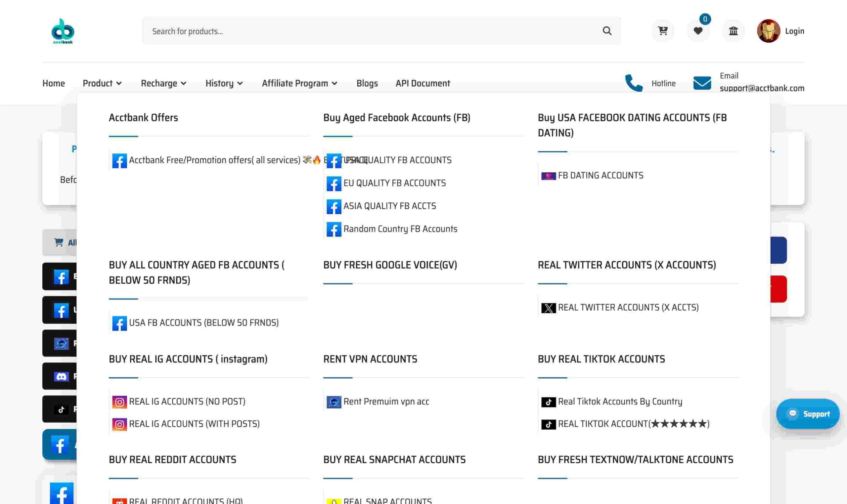The image size is (847, 504).
Task: Click the Hotline phone icon
Action: coord(634,83)
